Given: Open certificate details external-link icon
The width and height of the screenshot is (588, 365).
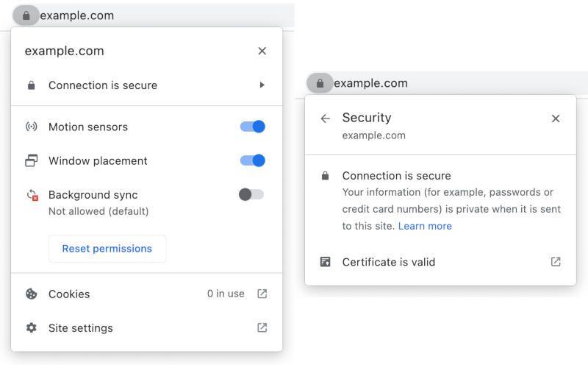Looking at the screenshot, I should click(556, 262).
